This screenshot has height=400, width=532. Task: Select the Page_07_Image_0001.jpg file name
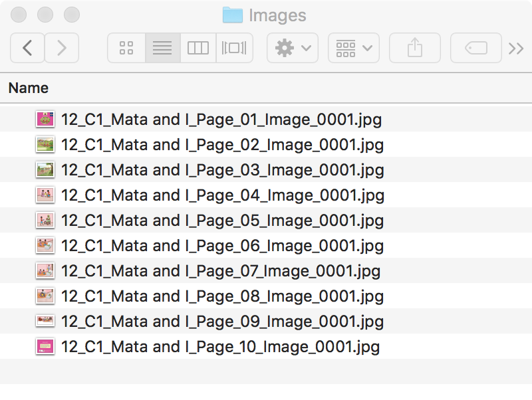coord(221,271)
